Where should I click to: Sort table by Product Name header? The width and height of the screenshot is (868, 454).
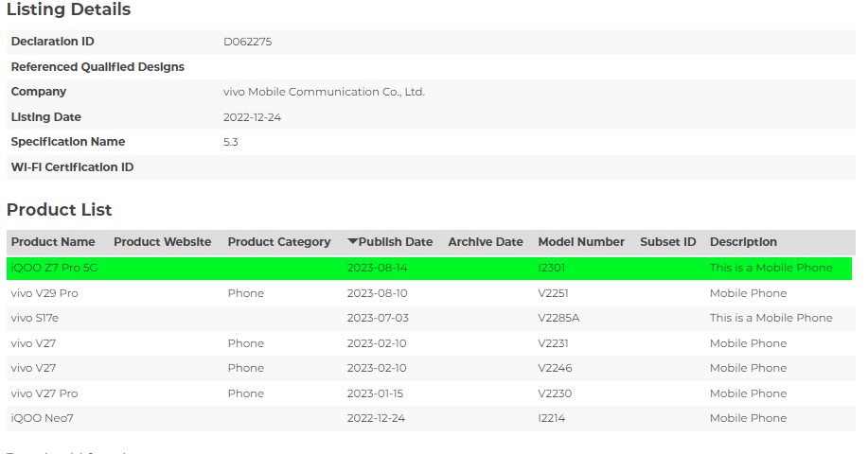coord(53,242)
